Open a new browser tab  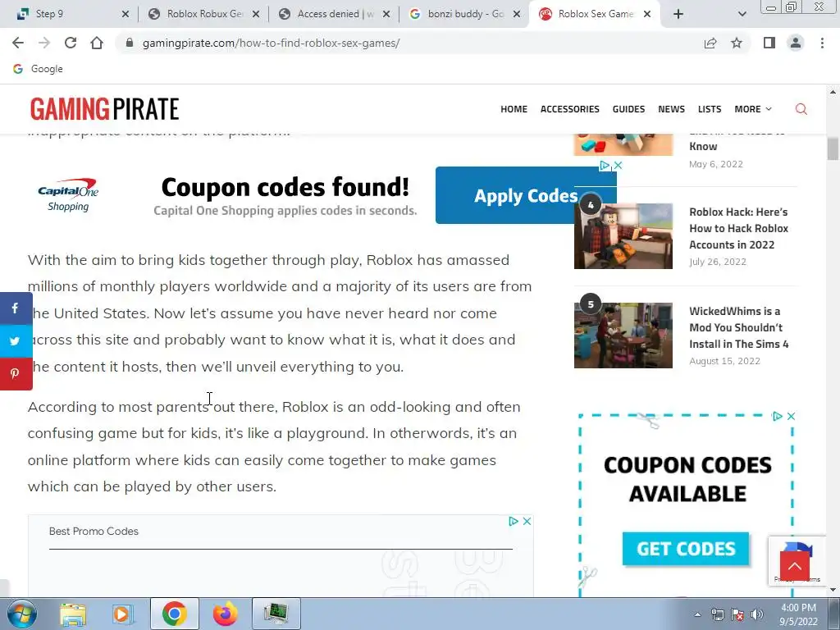[678, 14]
